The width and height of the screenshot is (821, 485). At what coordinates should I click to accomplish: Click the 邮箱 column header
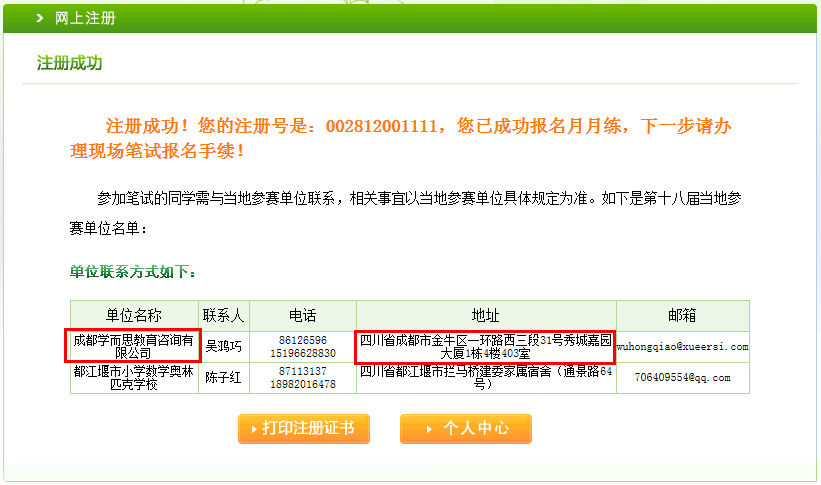pos(681,315)
